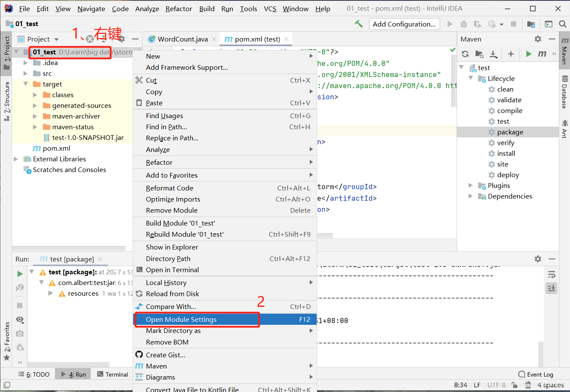The image size is (570, 392).
Task: Toggle the eye view icon in Run panel
Action: (x=20, y=320)
